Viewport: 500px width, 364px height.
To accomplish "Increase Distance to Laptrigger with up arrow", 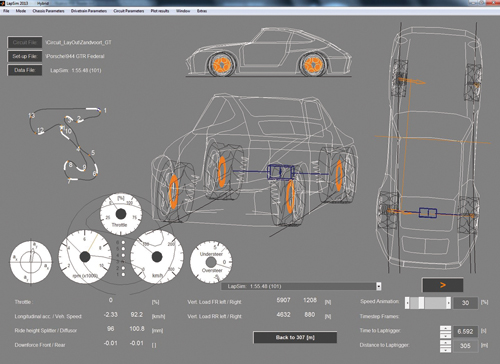I will tap(445, 343).
